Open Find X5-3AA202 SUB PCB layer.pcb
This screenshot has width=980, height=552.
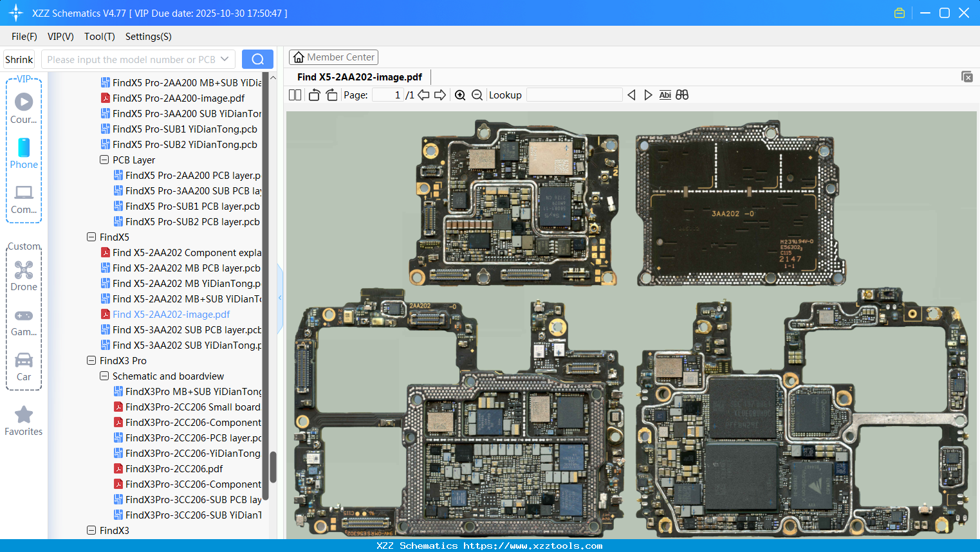pyautogui.click(x=181, y=329)
